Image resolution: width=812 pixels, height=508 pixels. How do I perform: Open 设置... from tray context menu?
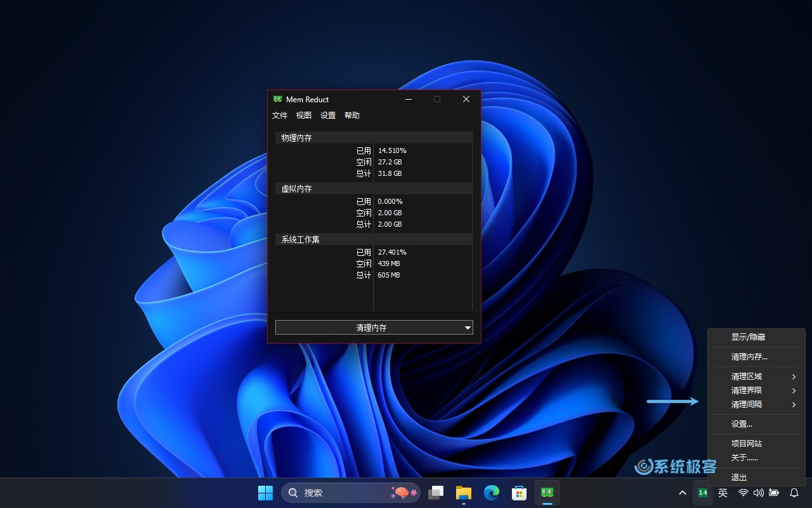click(x=757, y=424)
